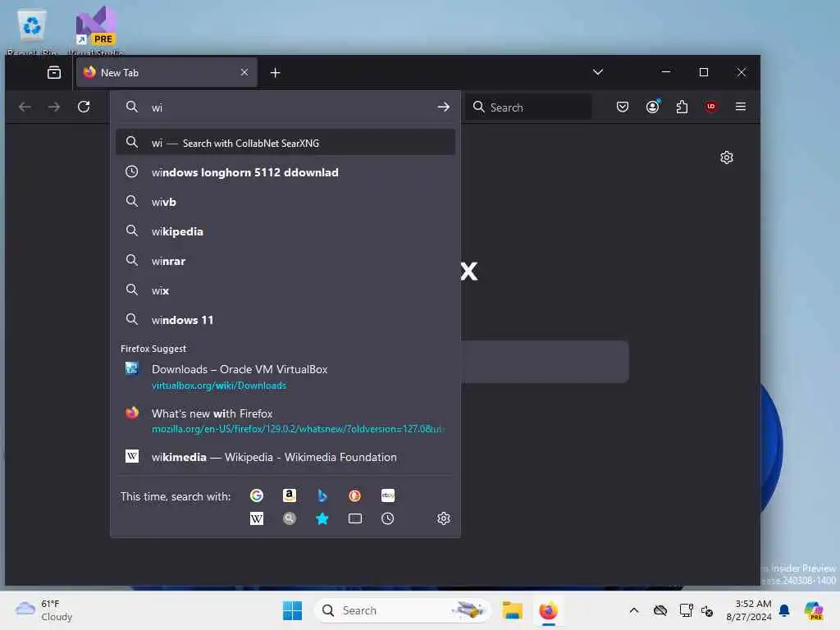Open Save to Pocket button
This screenshot has height=630, width=840.
click(x=623, y=107)
